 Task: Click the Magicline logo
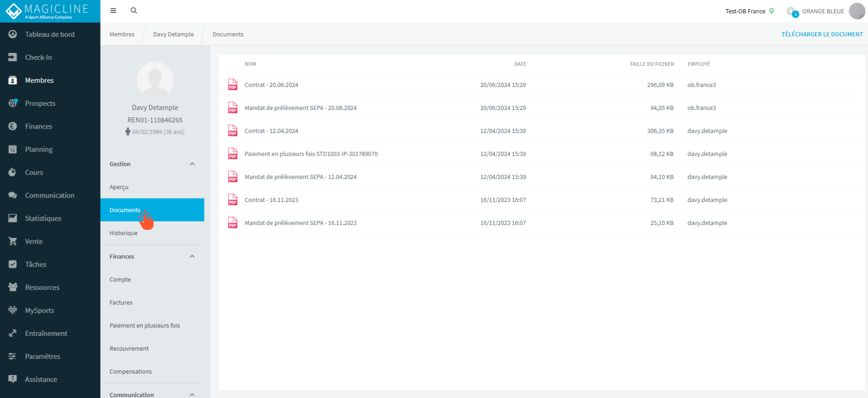[x=48, y=11]
